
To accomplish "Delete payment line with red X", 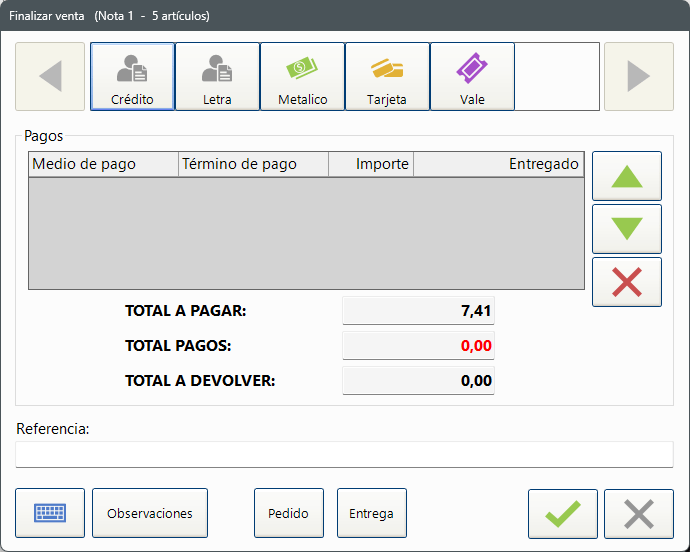I will coord(626,282).
